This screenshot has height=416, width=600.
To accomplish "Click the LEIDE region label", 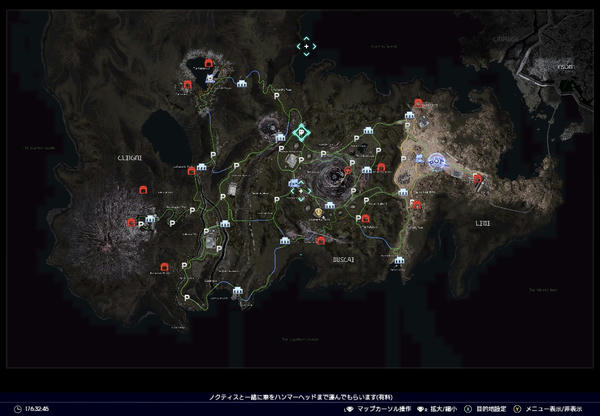I will pyautogui.click(x=483, y=223).
